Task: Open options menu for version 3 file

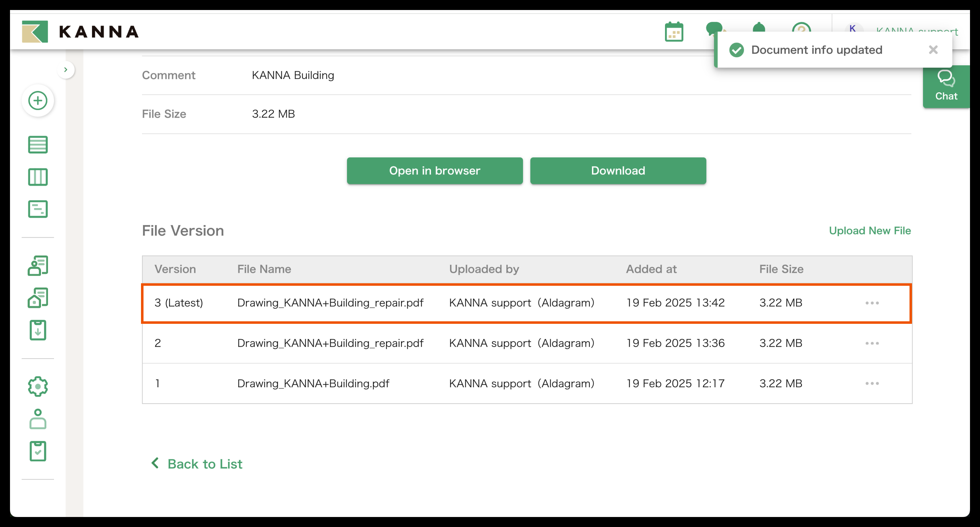Action: pyautogui.click(x=871, y=303)
